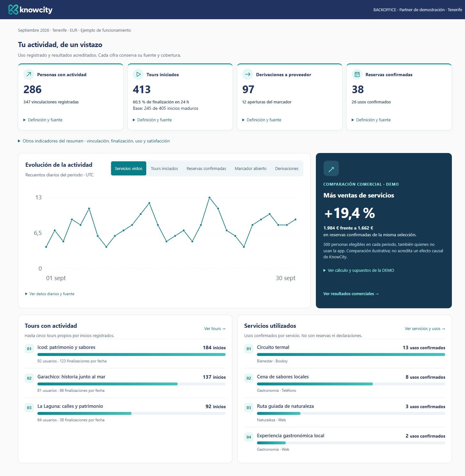This screenshot has width=465, height=476.
Task: Click the 413 value in Tours iniciados
Action: point(142,89)
